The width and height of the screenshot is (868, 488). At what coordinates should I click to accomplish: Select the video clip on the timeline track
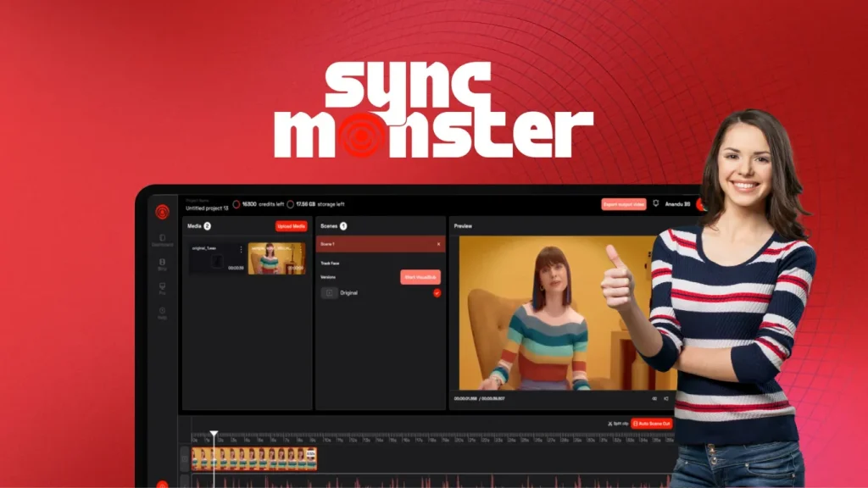(254, 458)
